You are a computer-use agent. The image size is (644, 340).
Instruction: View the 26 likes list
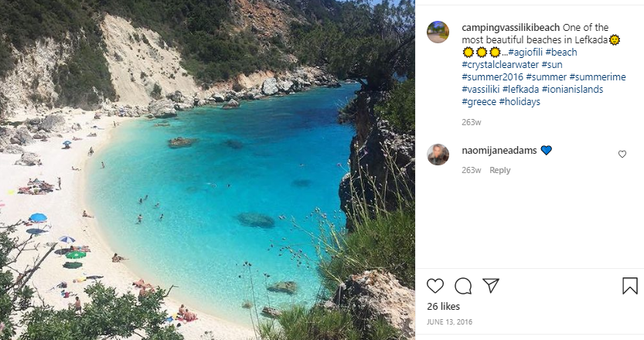click(444, 307)
